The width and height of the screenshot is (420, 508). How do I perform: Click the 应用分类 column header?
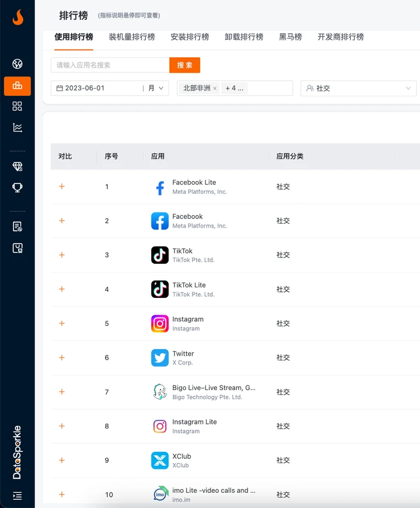(289, 156)
